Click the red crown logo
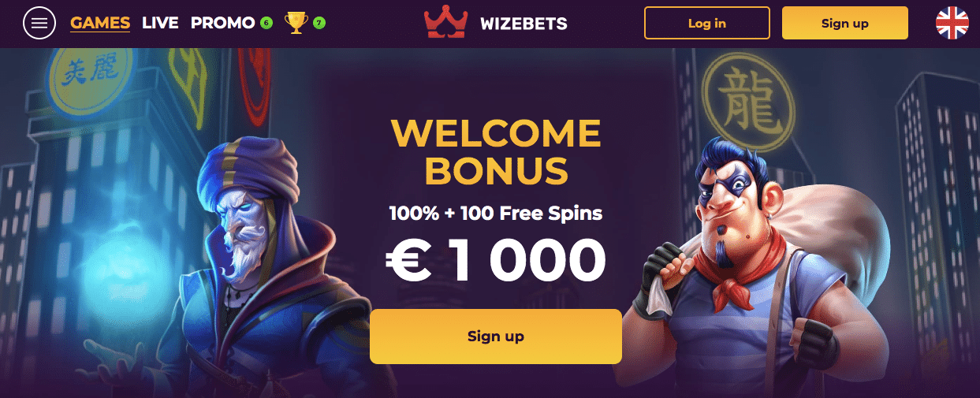 (x=445, y=24)
